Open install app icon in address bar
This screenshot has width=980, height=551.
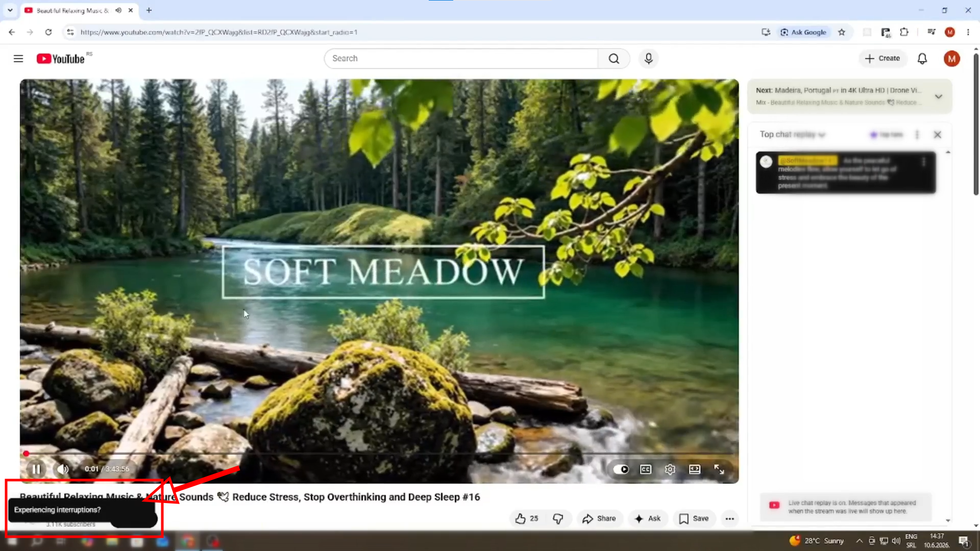(x=766, y=32)
